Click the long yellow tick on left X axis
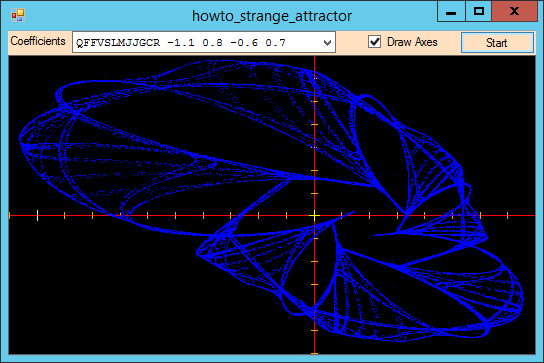The image size is (544, 363). [37, 216]
